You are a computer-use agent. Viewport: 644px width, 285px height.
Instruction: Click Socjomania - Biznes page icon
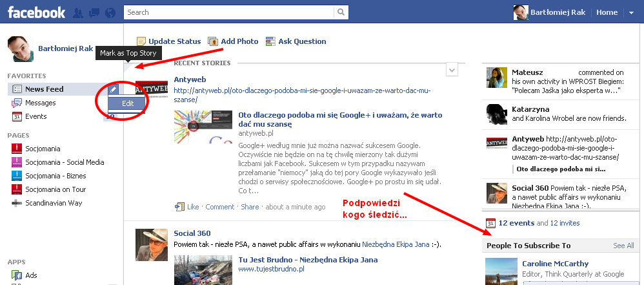coord(16,176)
